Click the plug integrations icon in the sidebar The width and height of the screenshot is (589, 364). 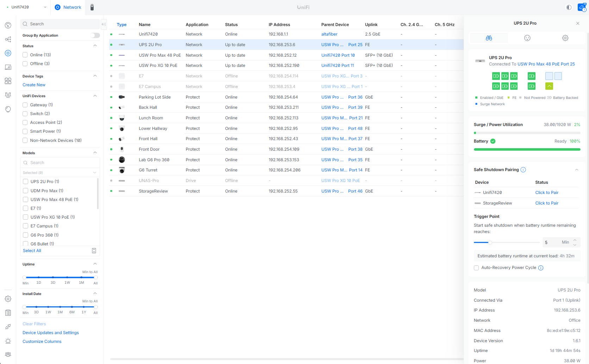[8, 327]
